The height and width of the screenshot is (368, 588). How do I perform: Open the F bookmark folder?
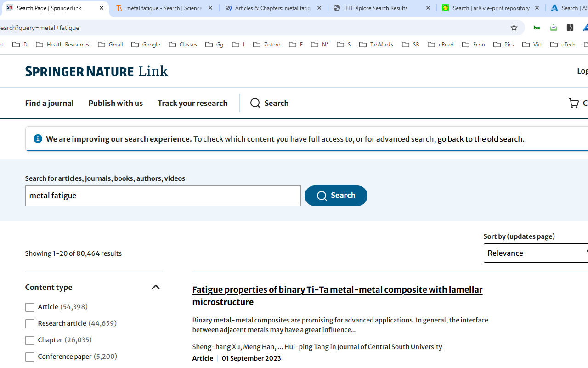(x=296, y=45)
